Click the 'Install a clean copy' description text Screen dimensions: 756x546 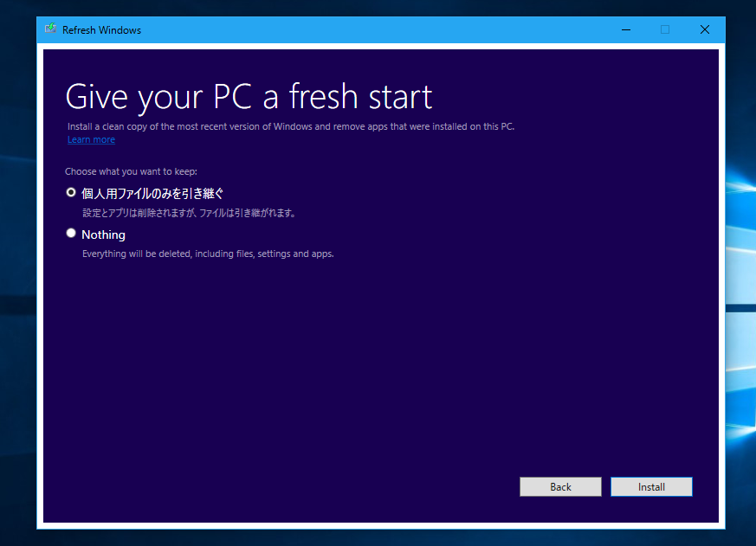tap(291, 126)
